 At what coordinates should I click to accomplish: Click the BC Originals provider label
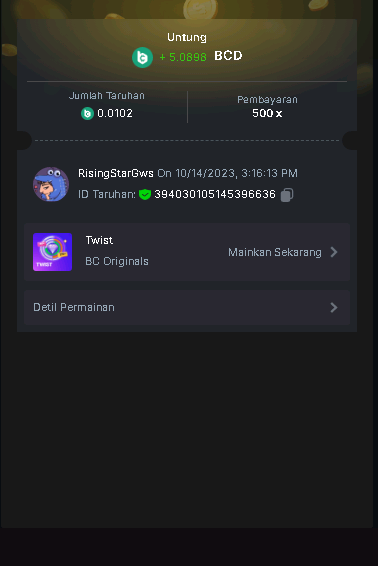pos(117,261)
